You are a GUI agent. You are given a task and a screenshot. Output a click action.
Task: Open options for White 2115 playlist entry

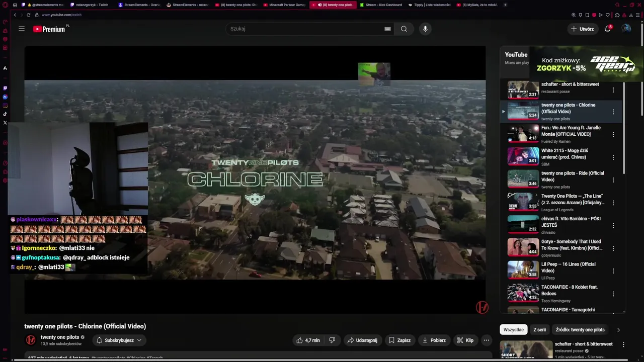click(x=613, y=157)
